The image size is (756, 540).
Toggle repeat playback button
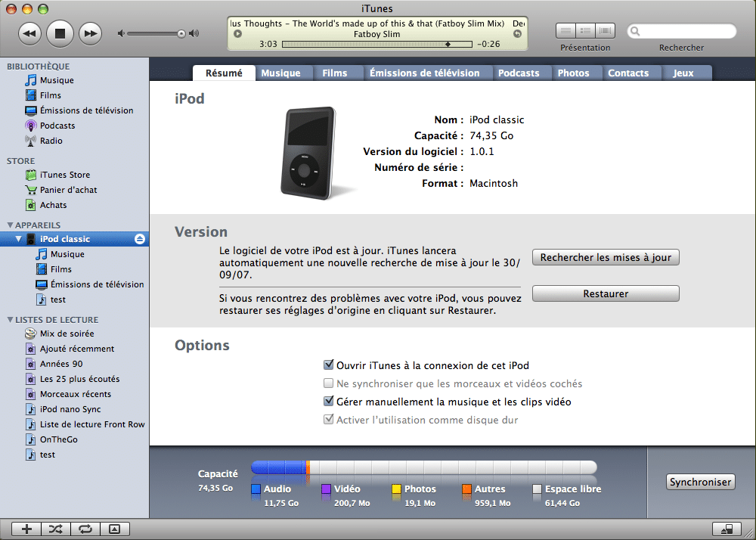click(x=85, y=529)
